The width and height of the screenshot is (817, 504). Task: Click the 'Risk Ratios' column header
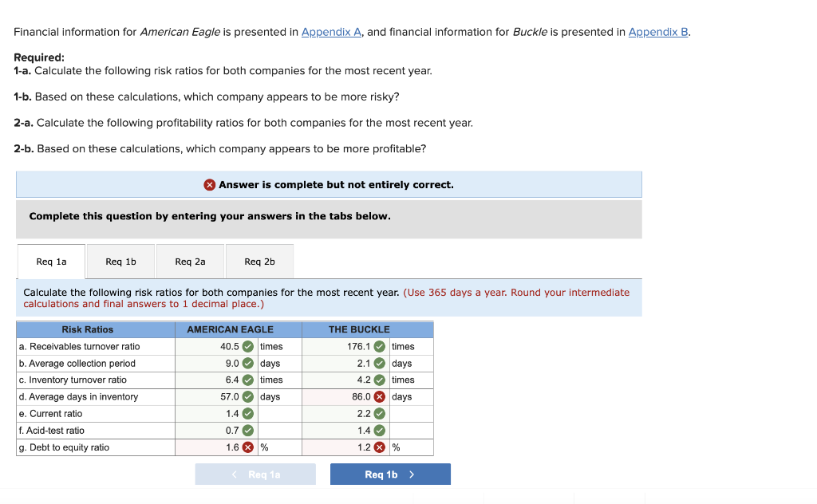pos(88,329)
